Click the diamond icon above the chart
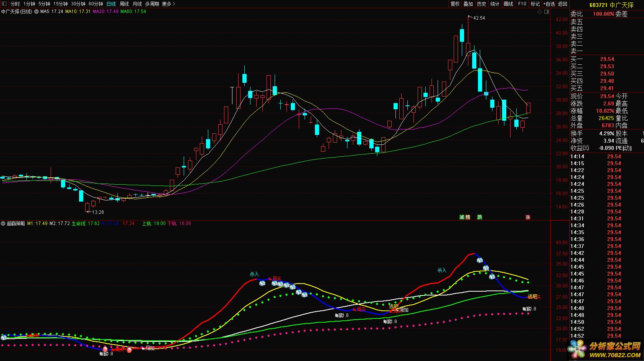Image resolution: width=644 pixels, height=361 pixels. [x=540, y=12]
